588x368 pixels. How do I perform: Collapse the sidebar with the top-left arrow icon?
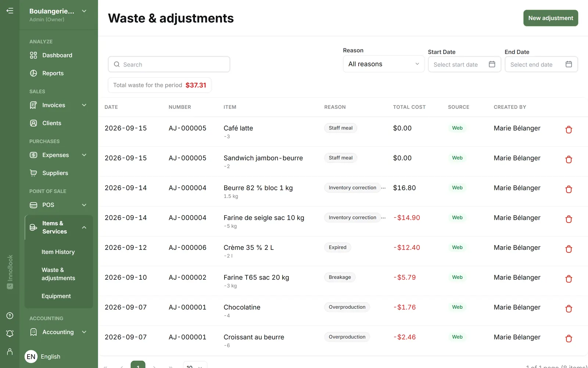[x=10, y=11]
